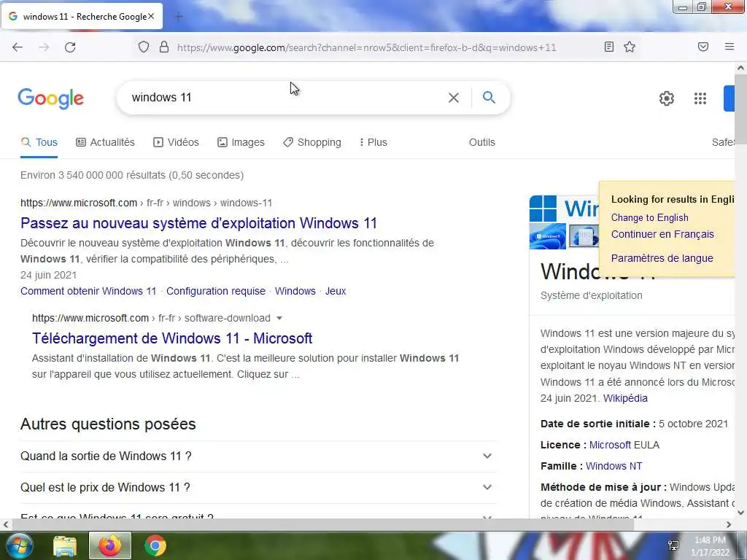Open Configuration requise sitelink
Screen dimensions: 747x560
[216, 291]
